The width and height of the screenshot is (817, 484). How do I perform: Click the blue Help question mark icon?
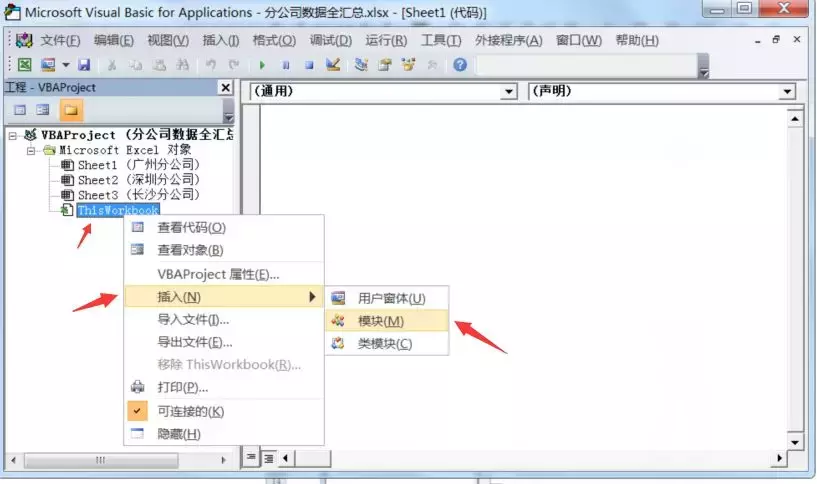tap(460, 65)
